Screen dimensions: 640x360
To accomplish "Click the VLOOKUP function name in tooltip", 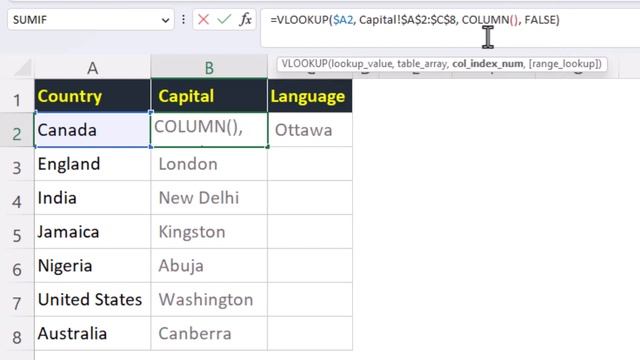I will point(304,64).
